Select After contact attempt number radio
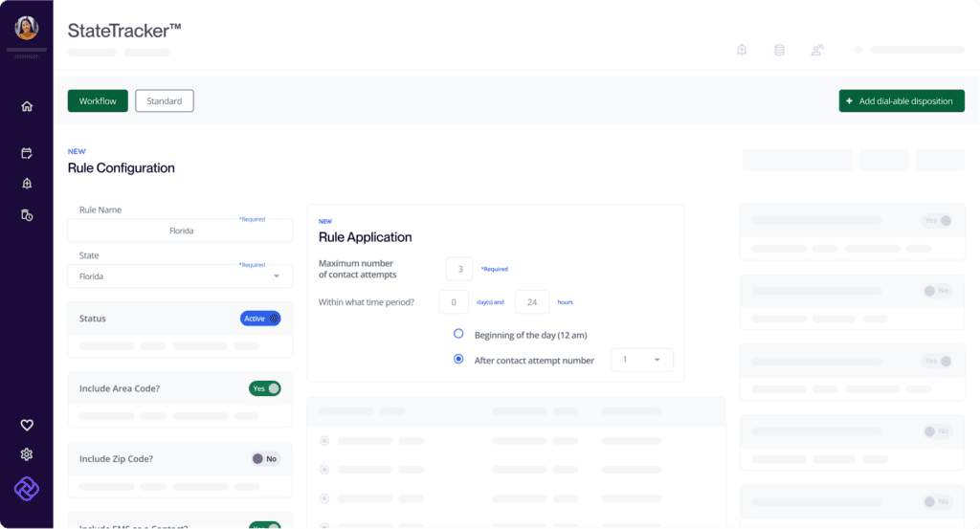This screenshot has width=980, height=529. (x=458, y=359)
